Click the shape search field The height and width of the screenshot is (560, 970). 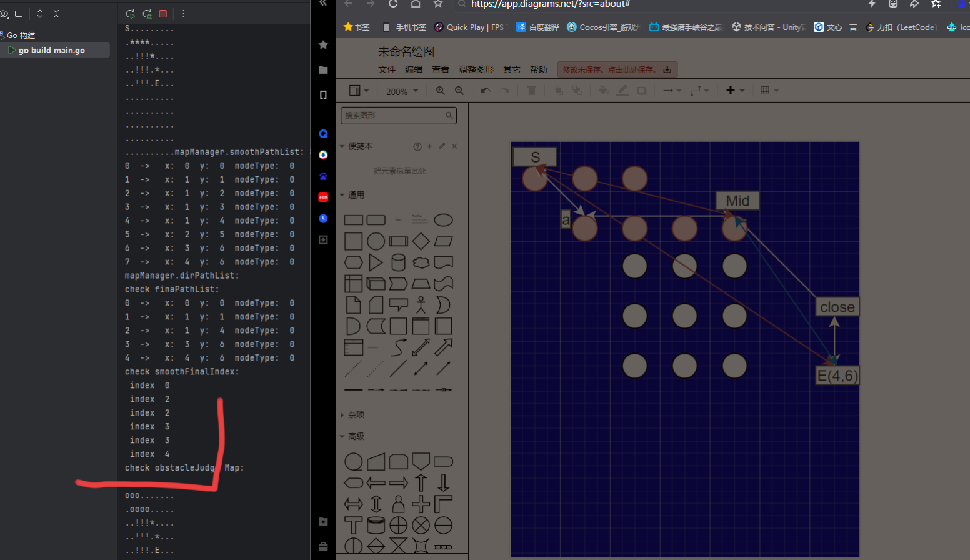click(x=399, y=116)
